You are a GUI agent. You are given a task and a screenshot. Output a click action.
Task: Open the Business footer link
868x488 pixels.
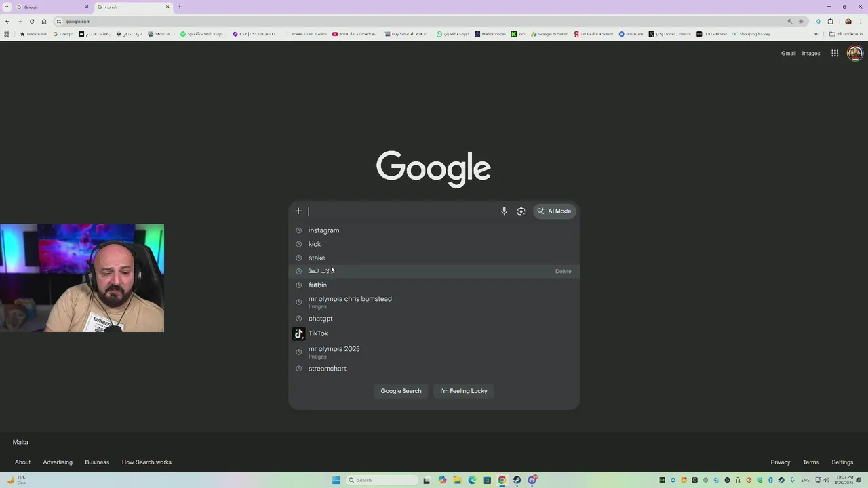(x=97, y=462)
